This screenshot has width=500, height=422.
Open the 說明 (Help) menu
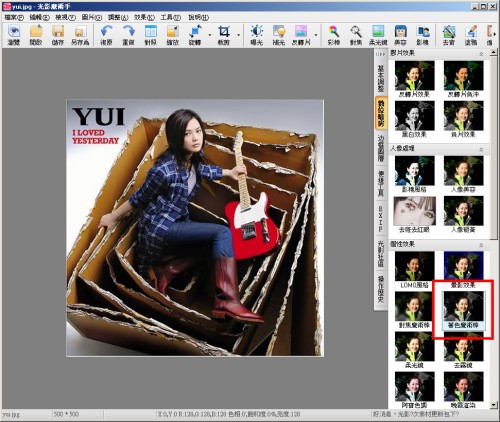(198, 17)
